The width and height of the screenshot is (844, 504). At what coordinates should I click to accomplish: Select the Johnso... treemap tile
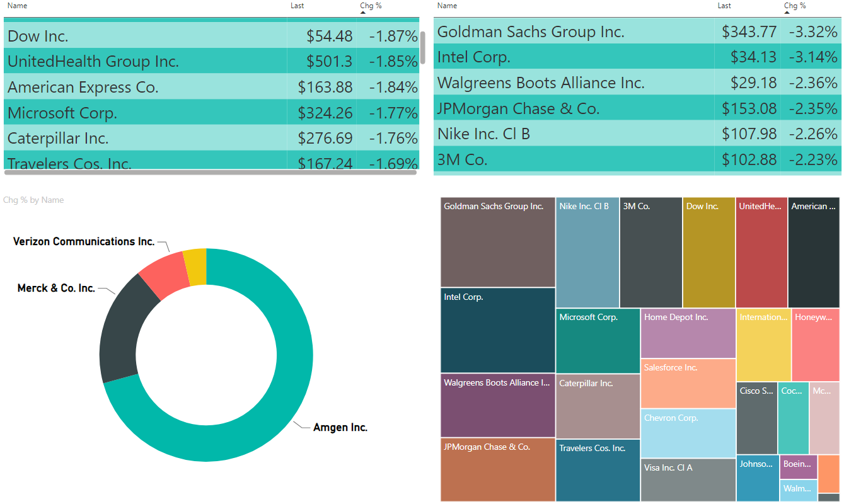click(758, 478)
